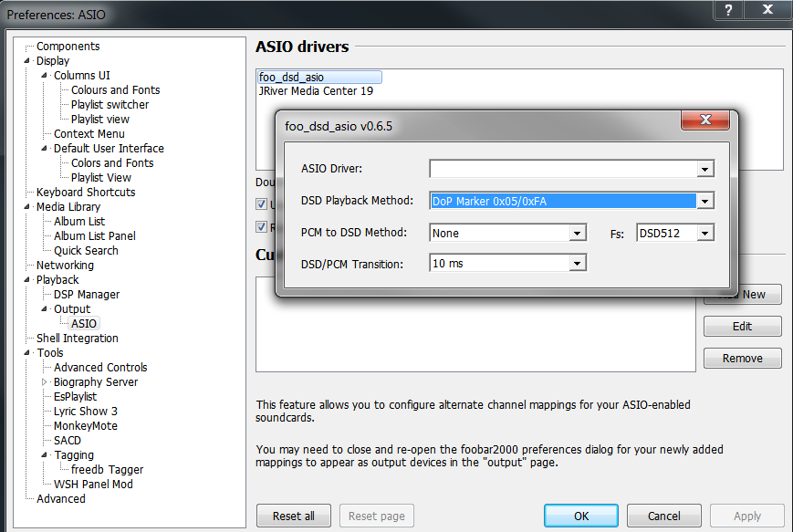Click the Reset all button
793x532 pixels.
click(x=293, y=516)
